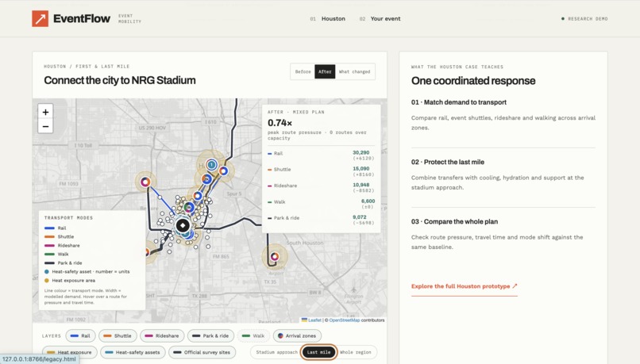Select the Whole region zoom option
The image size is (640, 364).
356,352
